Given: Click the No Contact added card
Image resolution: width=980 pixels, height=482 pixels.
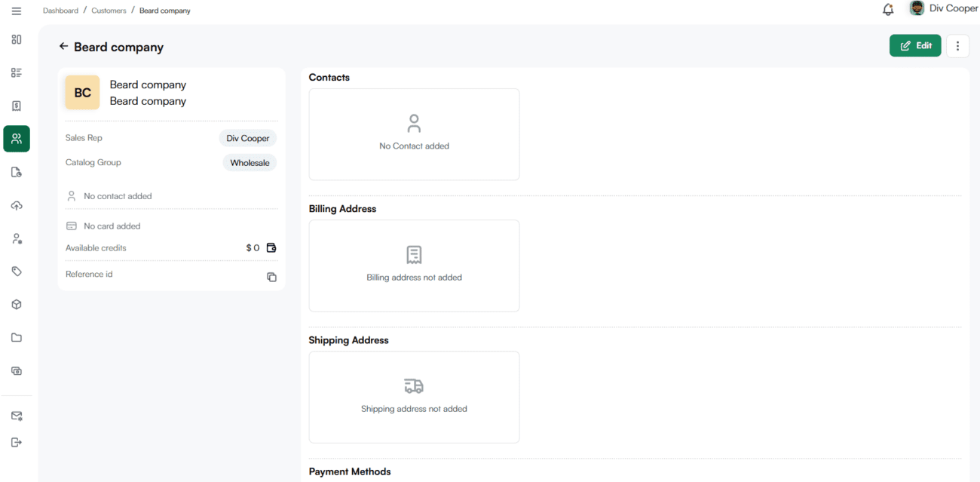Looking at the screenshot, I should 414,134.
